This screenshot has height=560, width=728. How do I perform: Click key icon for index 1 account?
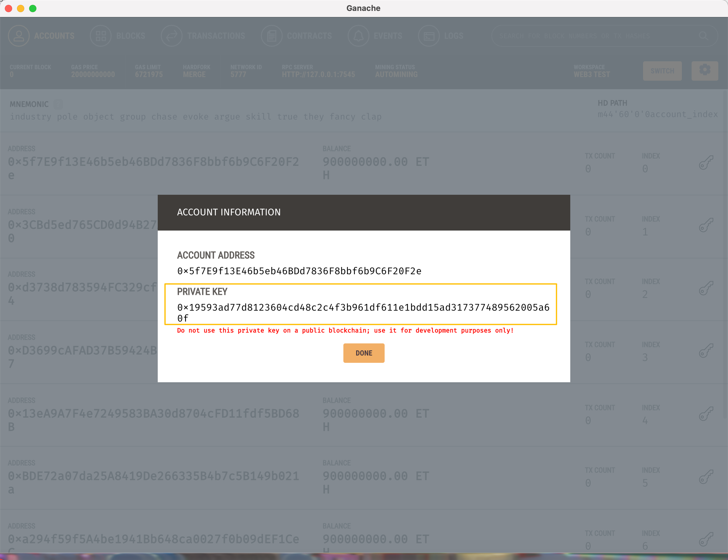pos(706,225)
